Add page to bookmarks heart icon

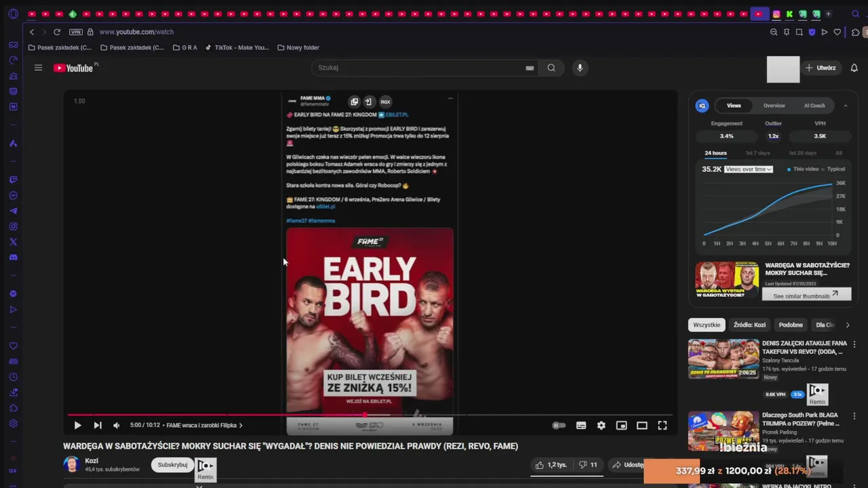tap(837, 32)
